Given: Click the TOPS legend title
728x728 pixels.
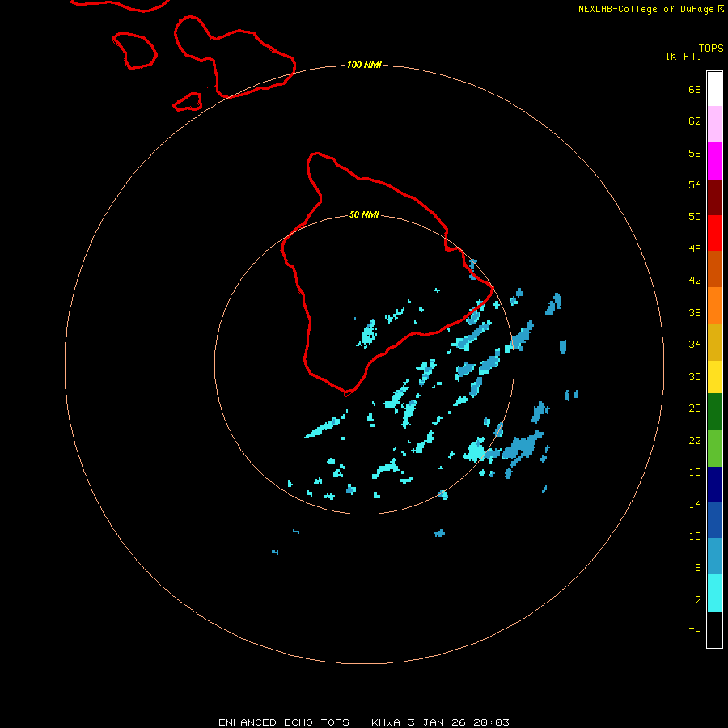Looking at the screenshot, I should [x=711, y=48].
